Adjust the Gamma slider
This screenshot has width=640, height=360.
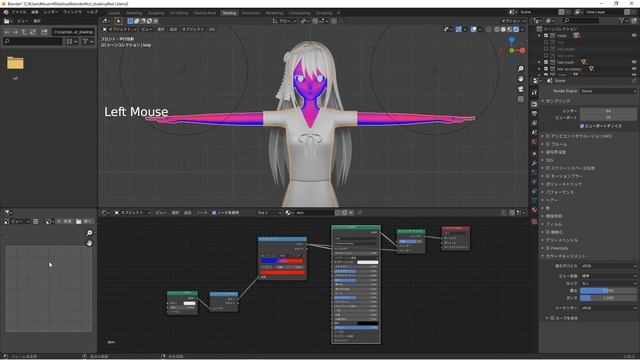(x=608, y=298)
